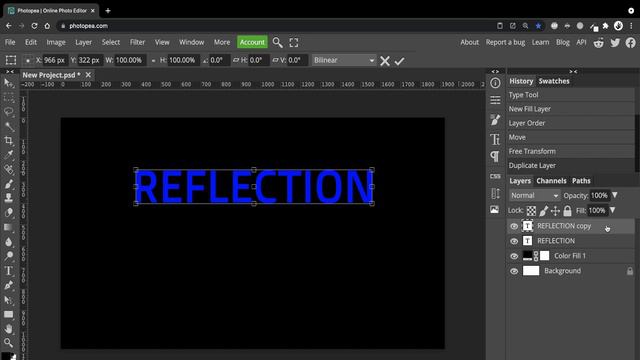
Task: Toggle lock image pixels brush icon
Action: [543, 211]
